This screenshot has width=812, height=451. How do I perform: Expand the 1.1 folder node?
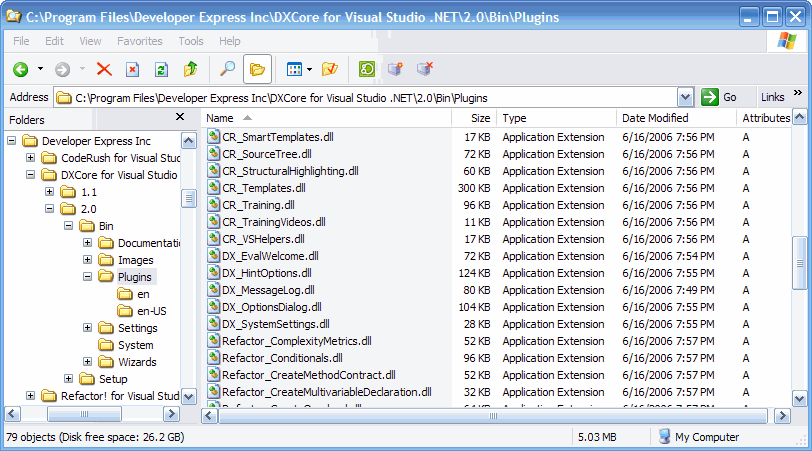tap(50, 192)
